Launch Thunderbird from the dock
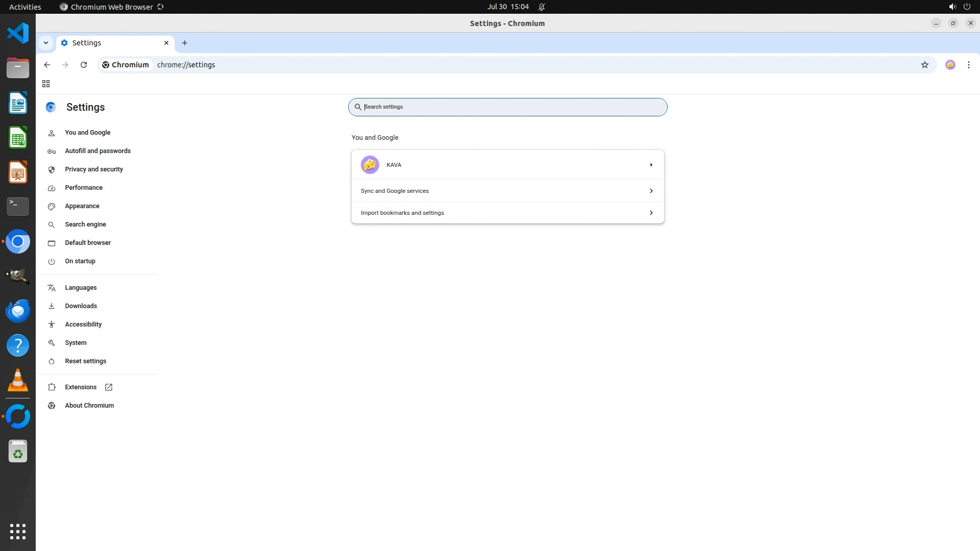The image size is (980, 551). [18, 311]
